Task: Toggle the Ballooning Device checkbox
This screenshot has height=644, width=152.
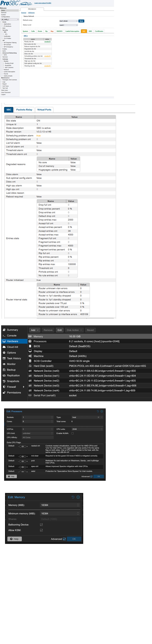Action: [x=41, y=525]
